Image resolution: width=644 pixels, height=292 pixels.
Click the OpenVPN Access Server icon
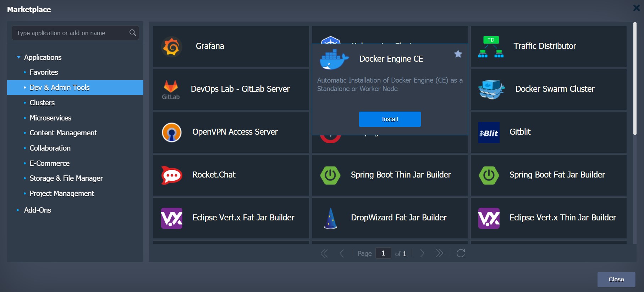(x=172, y=133)
